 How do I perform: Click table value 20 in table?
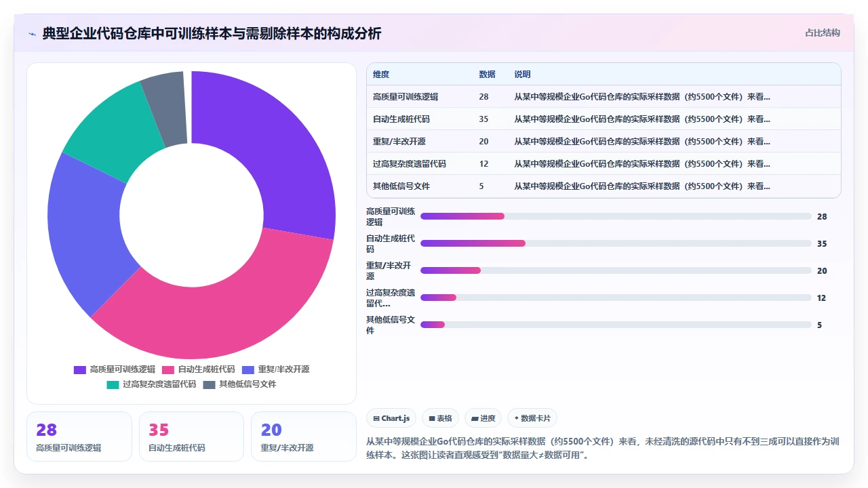484,142
